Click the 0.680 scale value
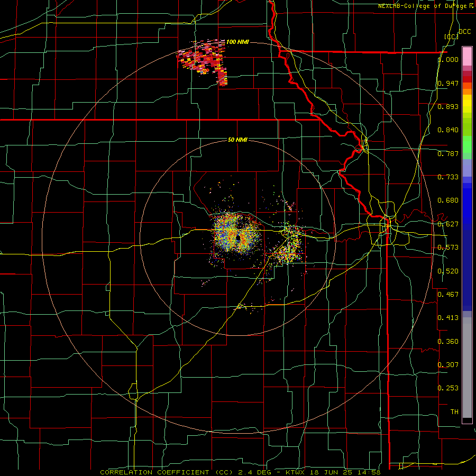476x476 pixels. pos(448,200)
